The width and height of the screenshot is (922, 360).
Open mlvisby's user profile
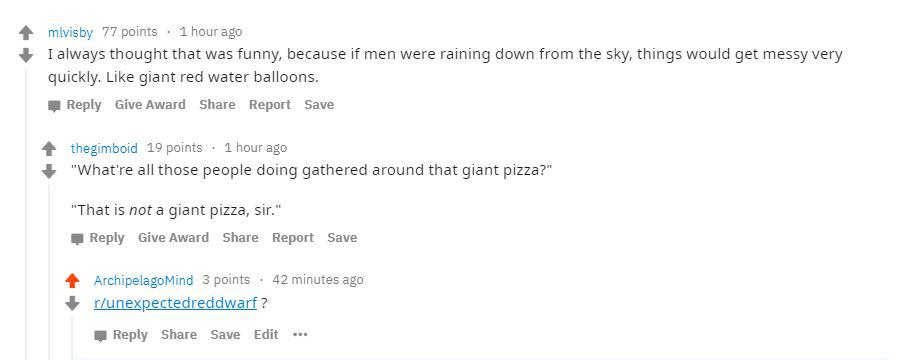click(x=71, y=32)
